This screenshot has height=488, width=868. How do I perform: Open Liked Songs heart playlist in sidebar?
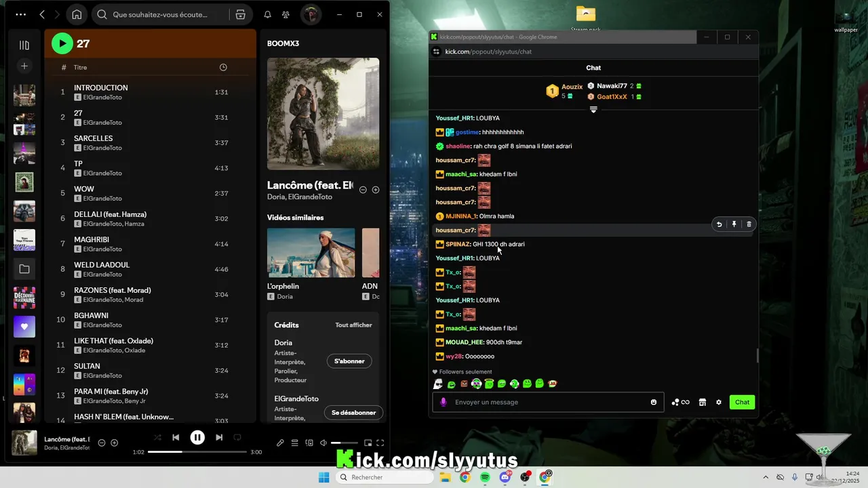[x=24, y=327]
